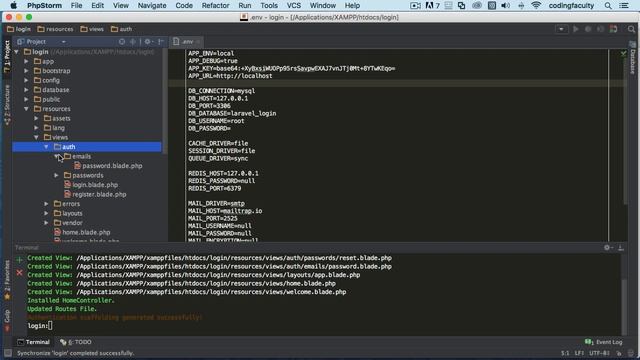This screenshot has width=640, height=360.
Task: Select the emails folder
Action: [x=78, y=156]
